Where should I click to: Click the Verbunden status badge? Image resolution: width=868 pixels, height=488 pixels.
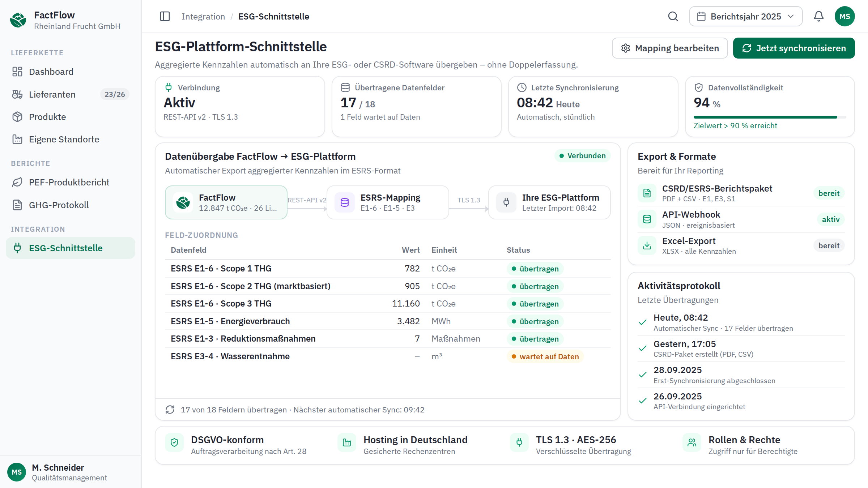coord(582,156)
